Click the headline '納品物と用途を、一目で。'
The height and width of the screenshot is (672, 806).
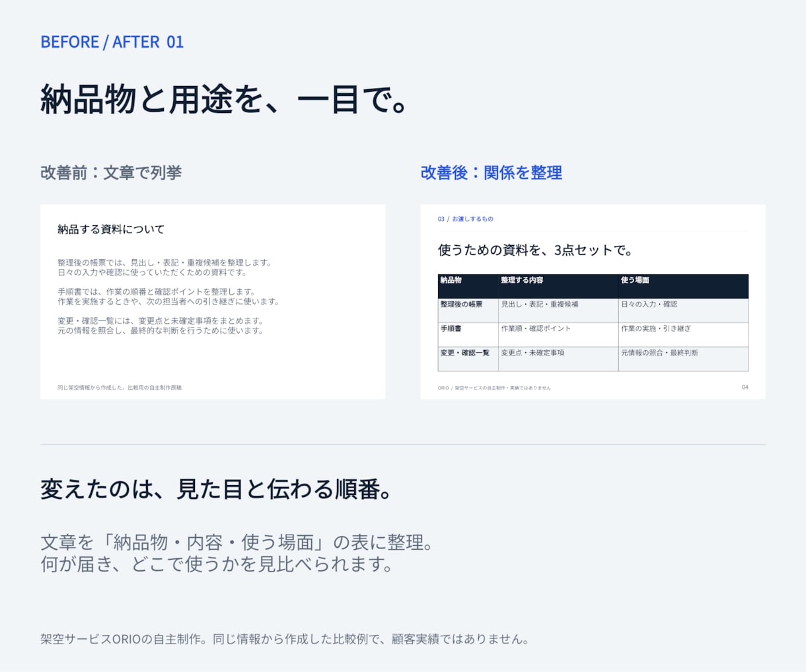coord(225,100)
